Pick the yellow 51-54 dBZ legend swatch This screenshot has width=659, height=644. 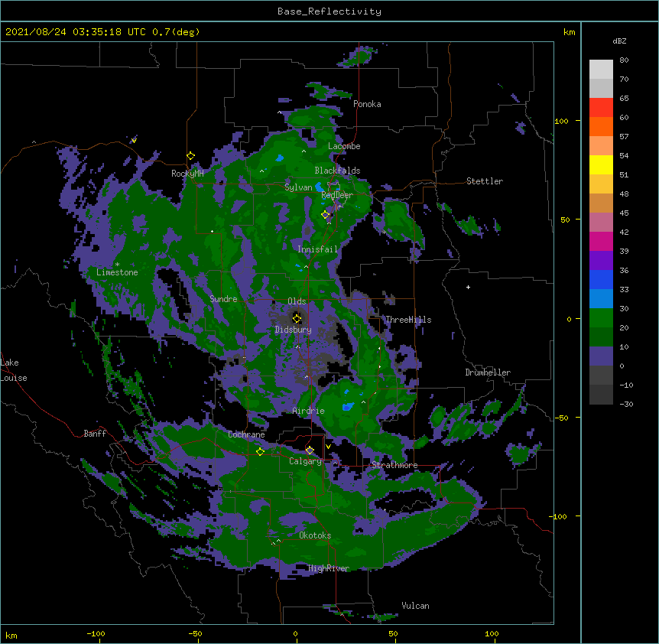601,164
